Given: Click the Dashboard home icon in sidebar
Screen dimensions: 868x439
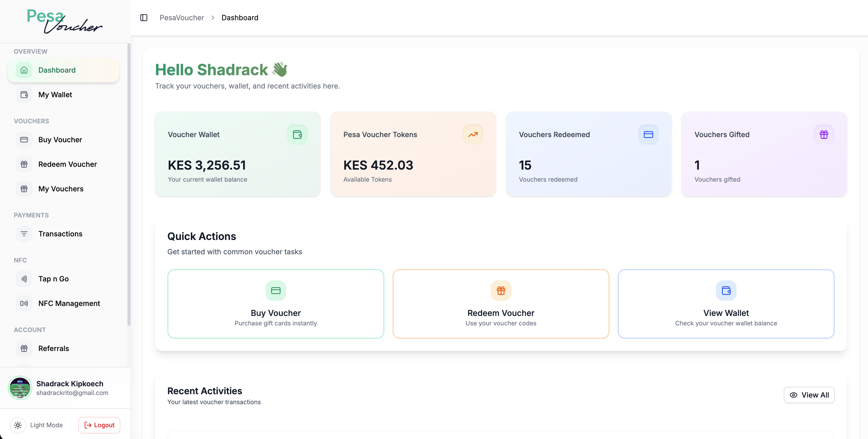Looking at the screenshot, I should pos(24,70).
